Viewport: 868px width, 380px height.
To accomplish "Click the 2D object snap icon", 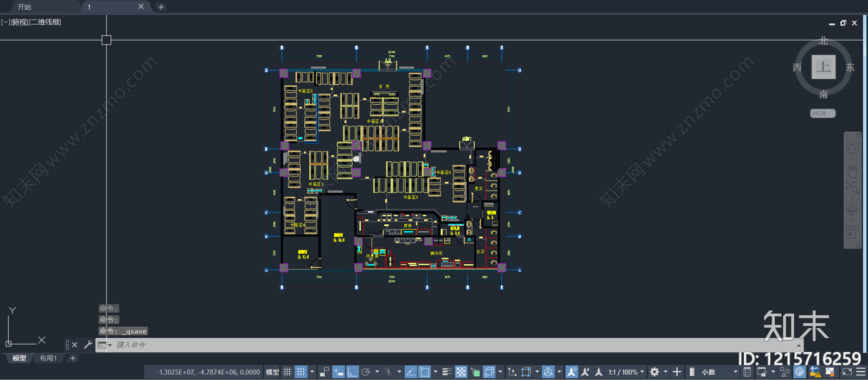I will pos(424,372).
